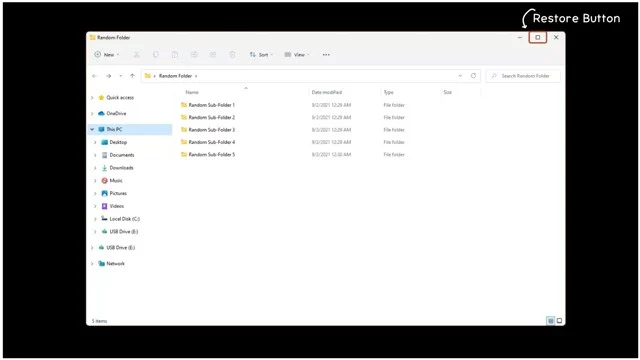
Task: Click the Copy icon in toolbar
Action: click(156, 55)
